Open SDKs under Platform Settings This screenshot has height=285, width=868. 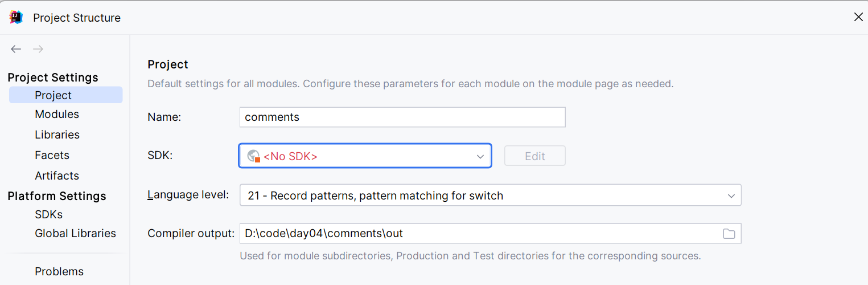(48, 214)
